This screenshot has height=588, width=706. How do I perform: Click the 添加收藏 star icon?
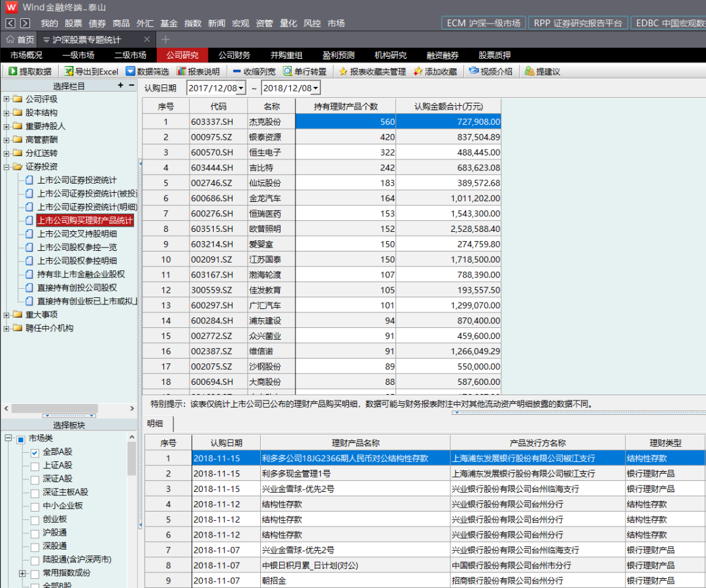point(418,71)
